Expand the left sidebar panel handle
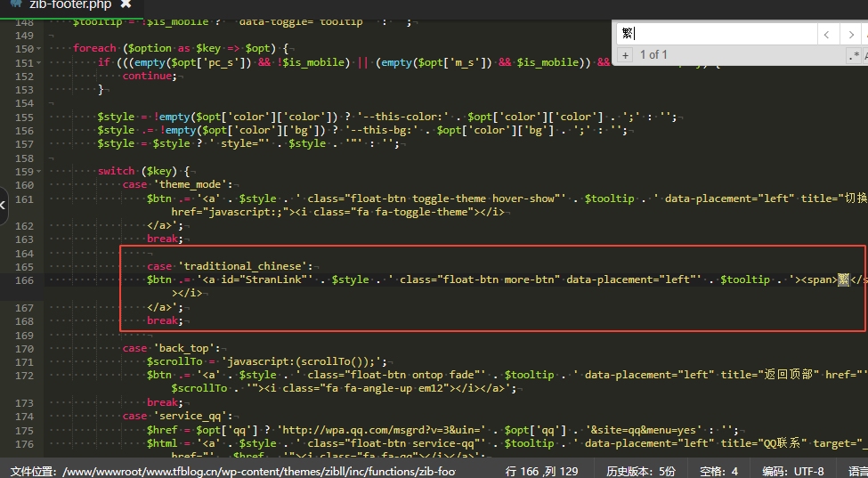Image resolution: width=868 pixels, height=478 pixels. pyautogui.click(x=4, y=205)
